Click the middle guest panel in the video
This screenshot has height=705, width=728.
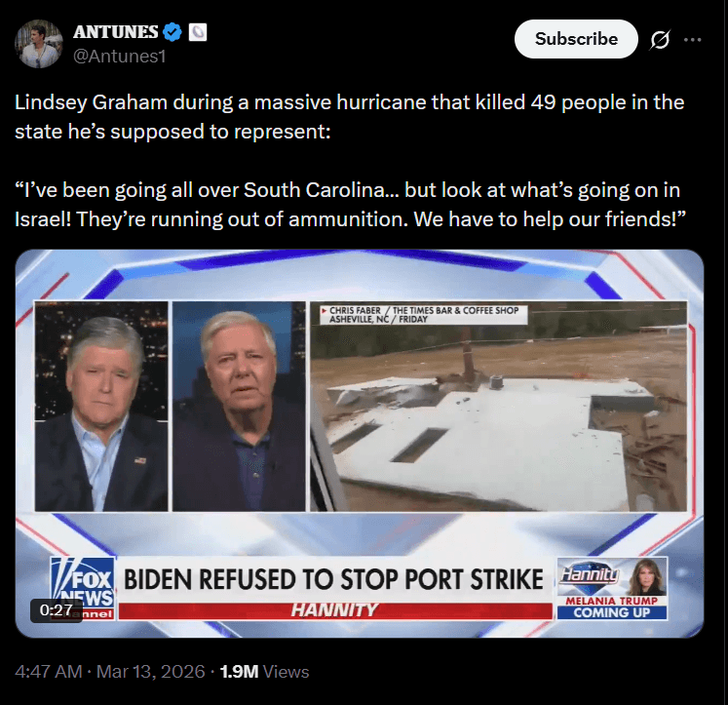[239, 407]
